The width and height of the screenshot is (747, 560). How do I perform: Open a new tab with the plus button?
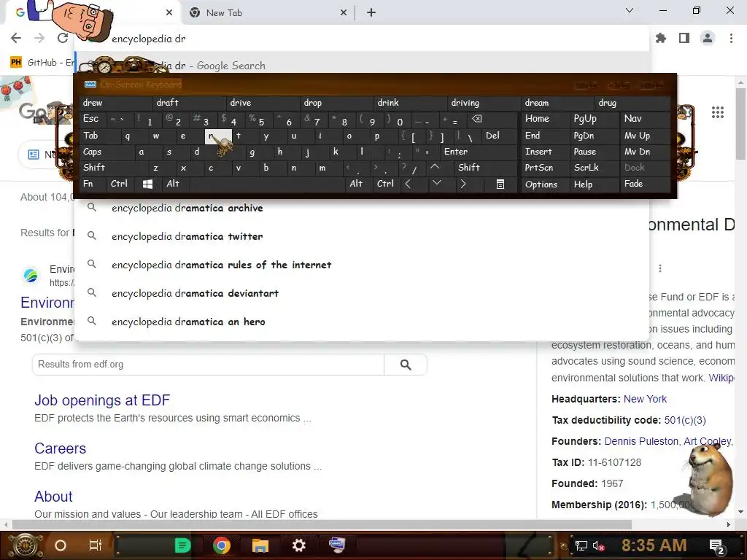pyautogui.click(x=371, y=13)
